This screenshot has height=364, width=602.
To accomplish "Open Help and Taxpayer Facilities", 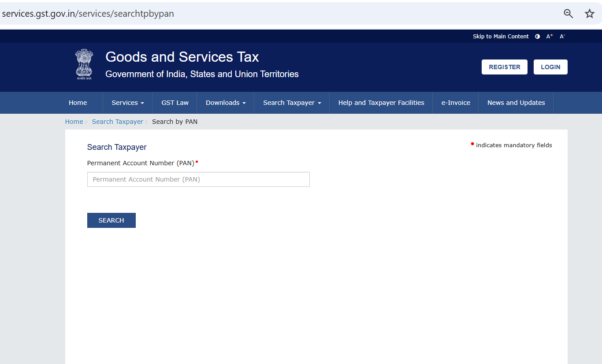I will (x=381, y=103).
